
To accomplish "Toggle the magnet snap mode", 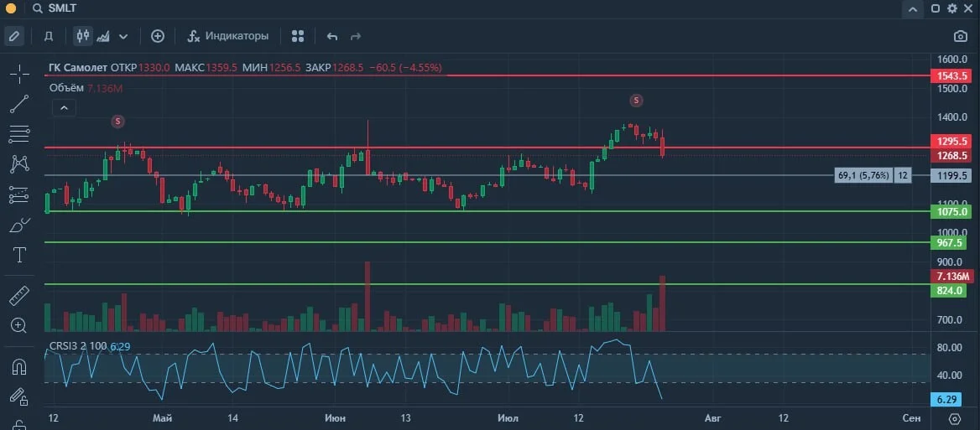I will point(19,367).
